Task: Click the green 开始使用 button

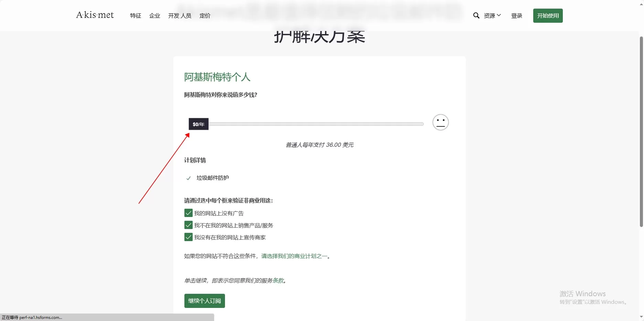Action: coord(548,16)
